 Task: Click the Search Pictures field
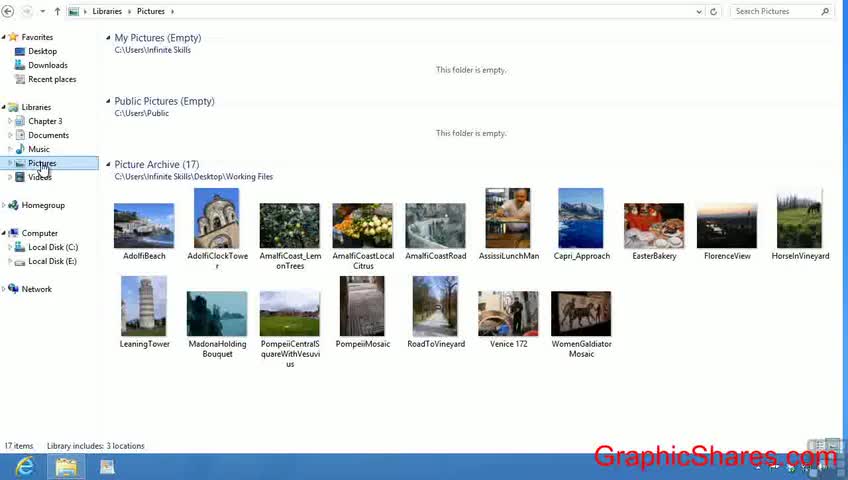(x=782, y=11)
